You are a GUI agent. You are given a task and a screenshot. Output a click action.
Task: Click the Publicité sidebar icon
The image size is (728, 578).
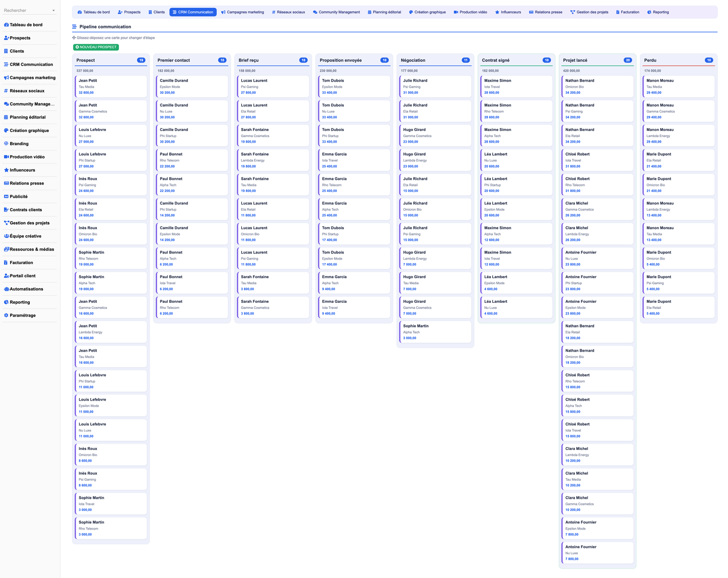tap(6, 197)
